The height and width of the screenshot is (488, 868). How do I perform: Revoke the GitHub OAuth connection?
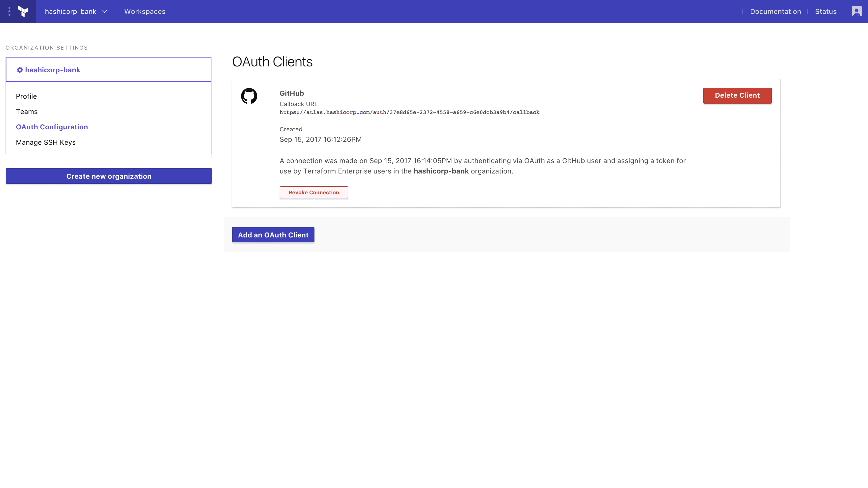(x=314, y=192)
